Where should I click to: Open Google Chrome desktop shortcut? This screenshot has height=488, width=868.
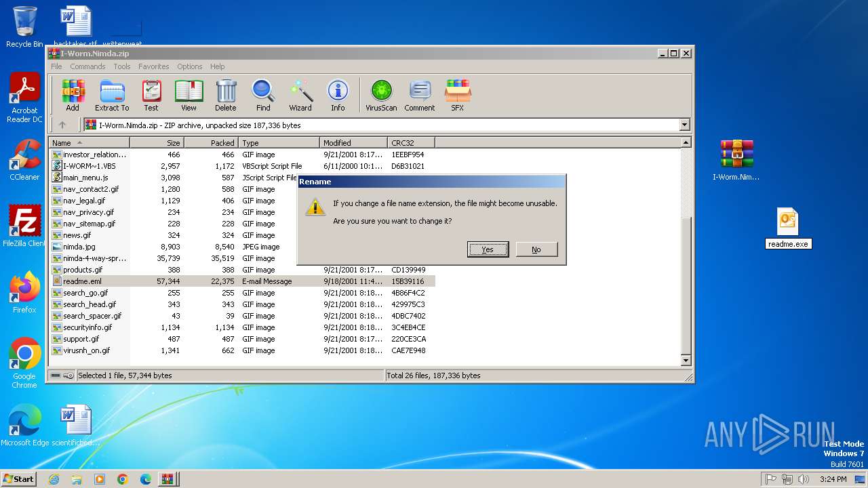pyautogui.click(x=24, y=363)
